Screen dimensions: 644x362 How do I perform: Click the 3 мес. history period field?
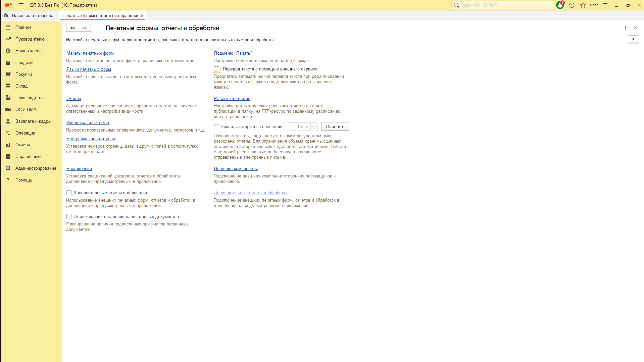coord(299,126)
